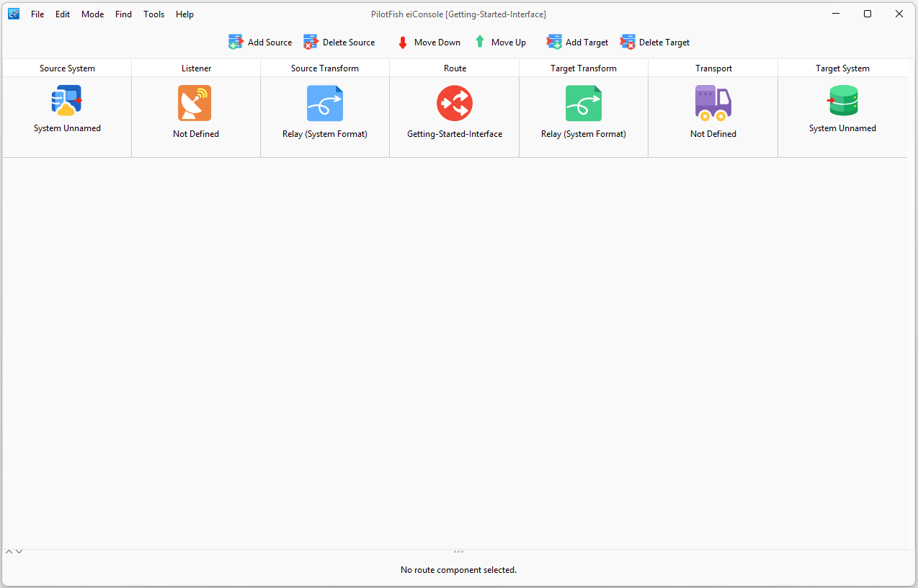
Task: Select the orange Listener satellite dish icon
Action: click(x=195, y=103)
